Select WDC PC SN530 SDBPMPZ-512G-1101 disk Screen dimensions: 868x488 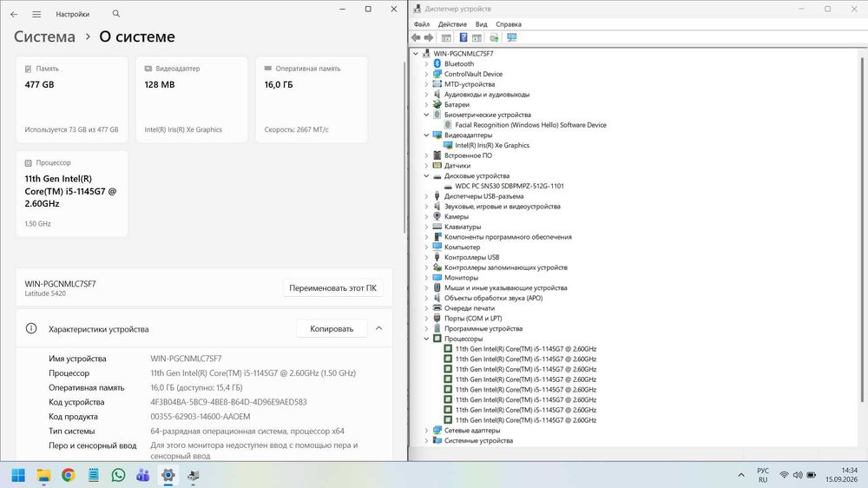510,186
